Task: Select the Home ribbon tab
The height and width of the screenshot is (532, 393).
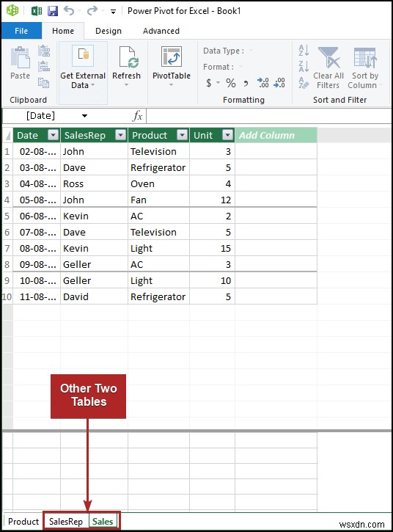Action: 63,31
